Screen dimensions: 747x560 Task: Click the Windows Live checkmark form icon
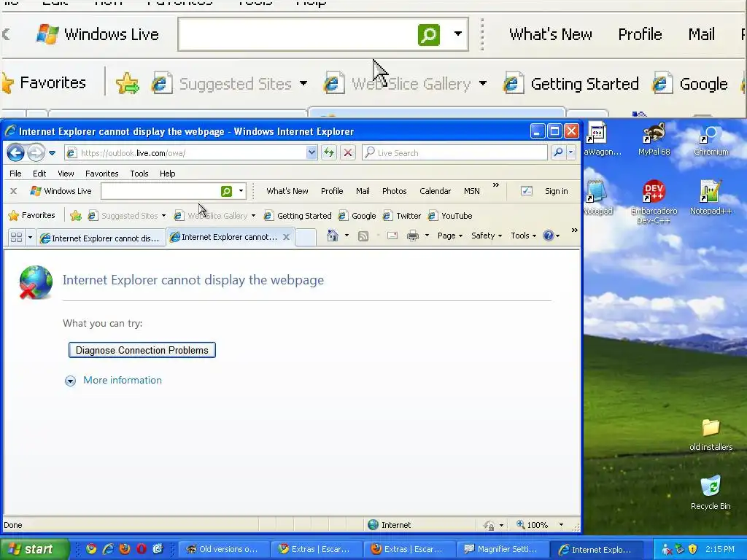(x=527, y=191)
